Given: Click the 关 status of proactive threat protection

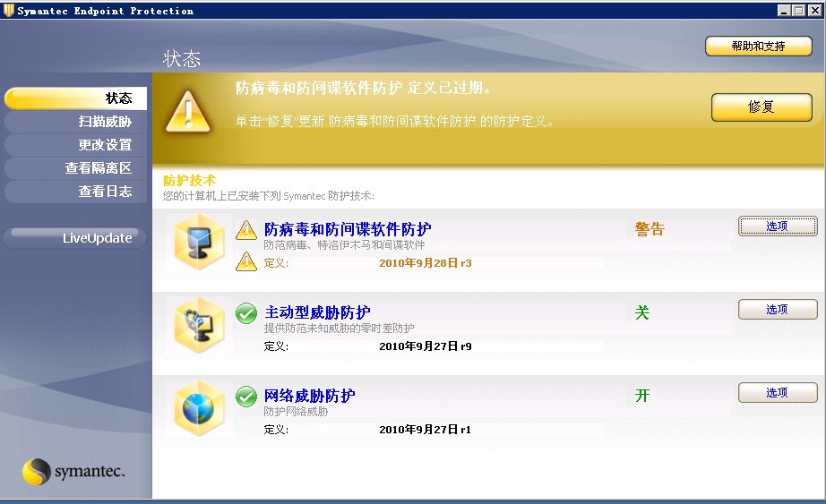Looking at the screenshot, I should pos(642,312).
